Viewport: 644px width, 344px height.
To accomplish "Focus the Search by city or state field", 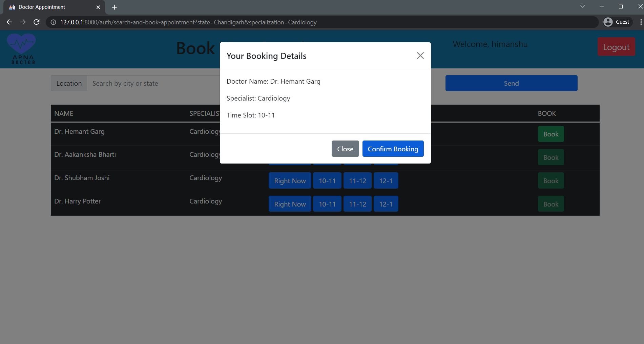I will [153, 83].
